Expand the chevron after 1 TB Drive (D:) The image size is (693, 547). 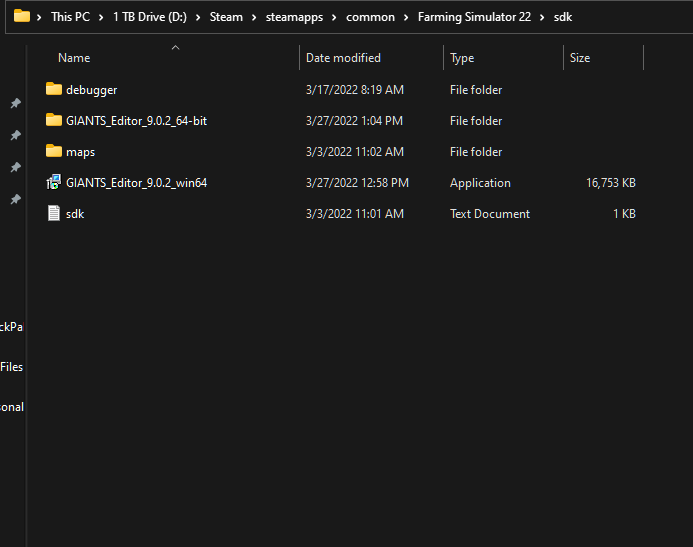click(198, 17)
